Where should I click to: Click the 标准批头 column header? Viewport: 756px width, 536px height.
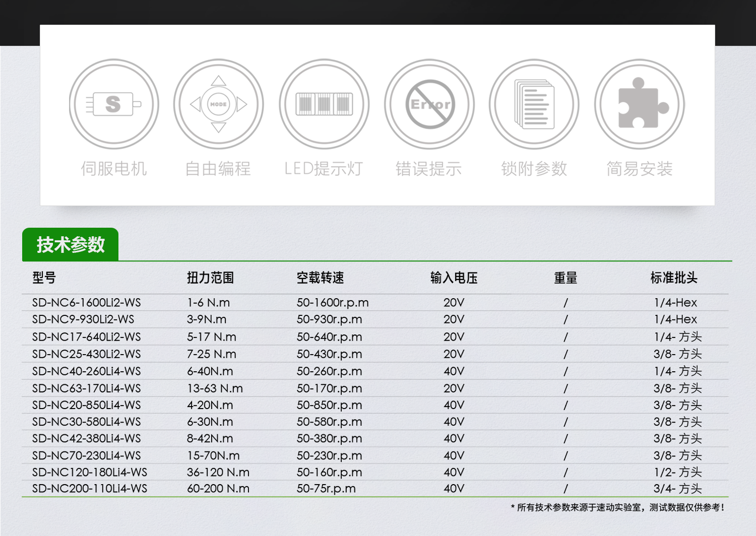[674, 278]
